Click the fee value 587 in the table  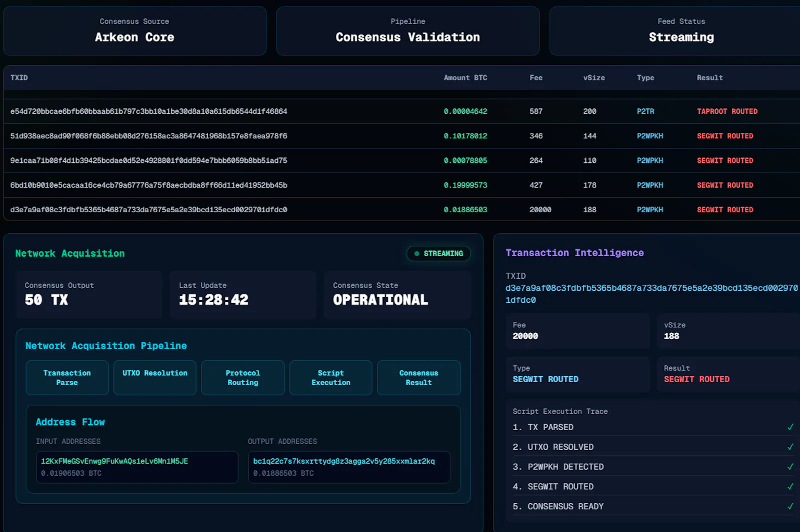536,111
